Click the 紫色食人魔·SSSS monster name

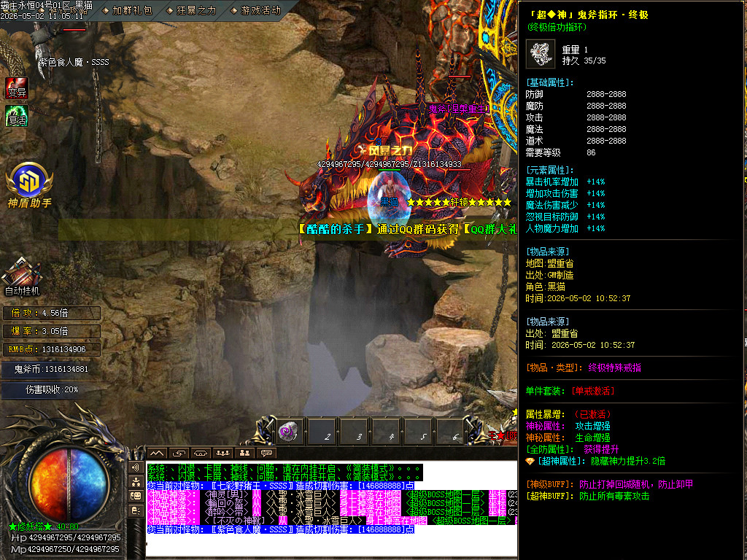[x=74, y=62]
